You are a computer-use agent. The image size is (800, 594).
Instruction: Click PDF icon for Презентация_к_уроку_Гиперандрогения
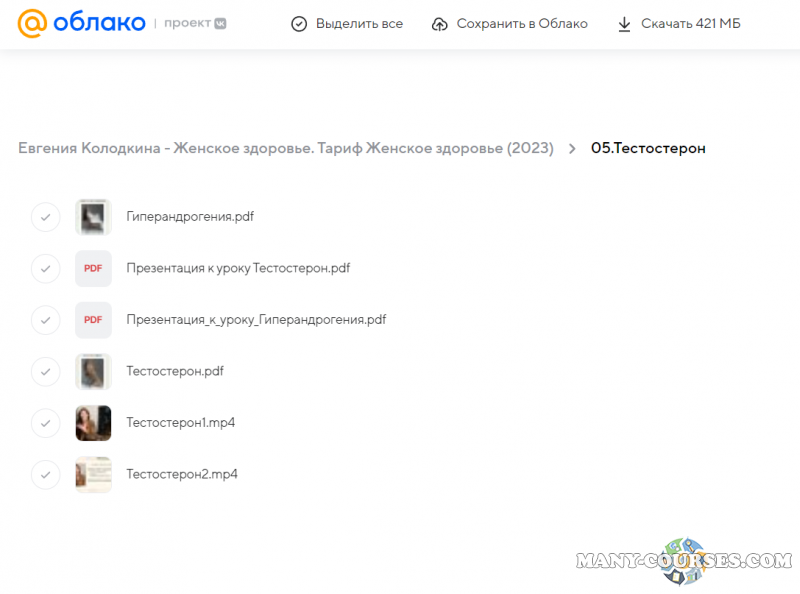93,320
